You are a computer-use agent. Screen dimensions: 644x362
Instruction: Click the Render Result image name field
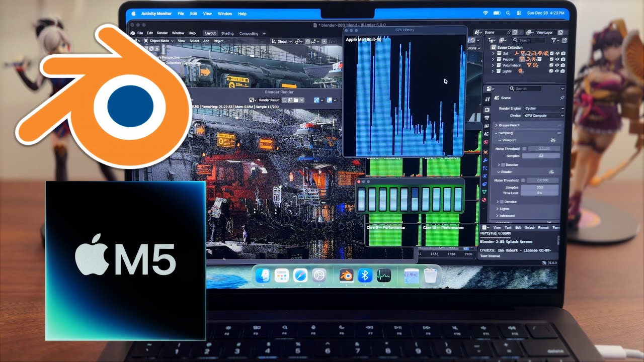click(269, 100)
